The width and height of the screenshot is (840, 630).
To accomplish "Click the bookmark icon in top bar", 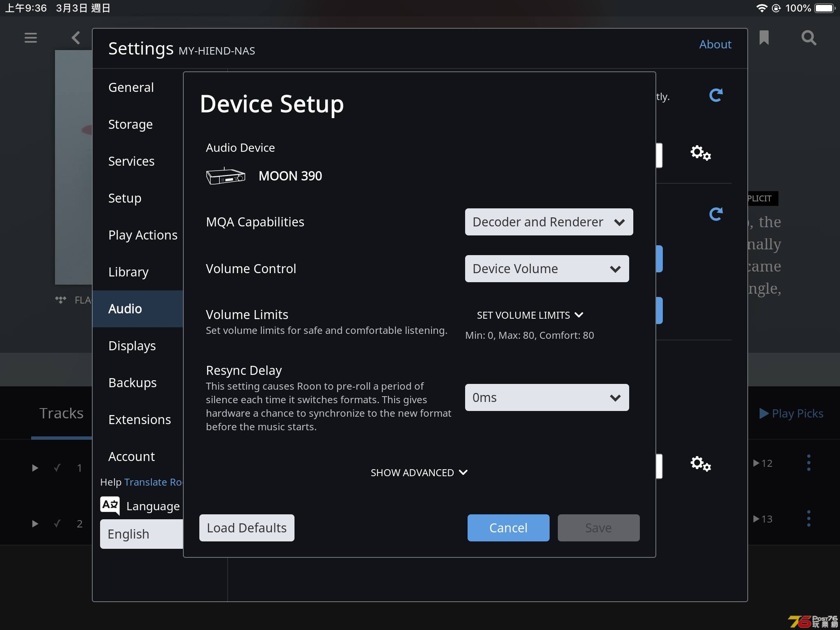I will (762, 37).
